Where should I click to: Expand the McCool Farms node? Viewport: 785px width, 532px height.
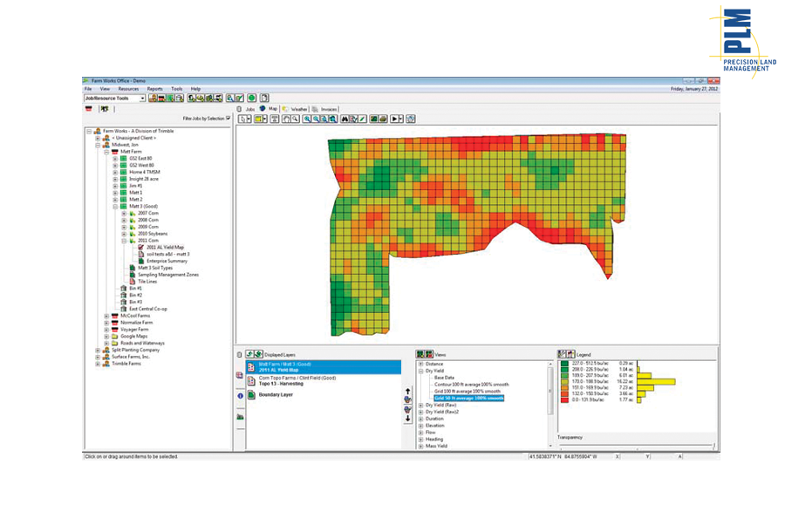(x=106, y=316)
